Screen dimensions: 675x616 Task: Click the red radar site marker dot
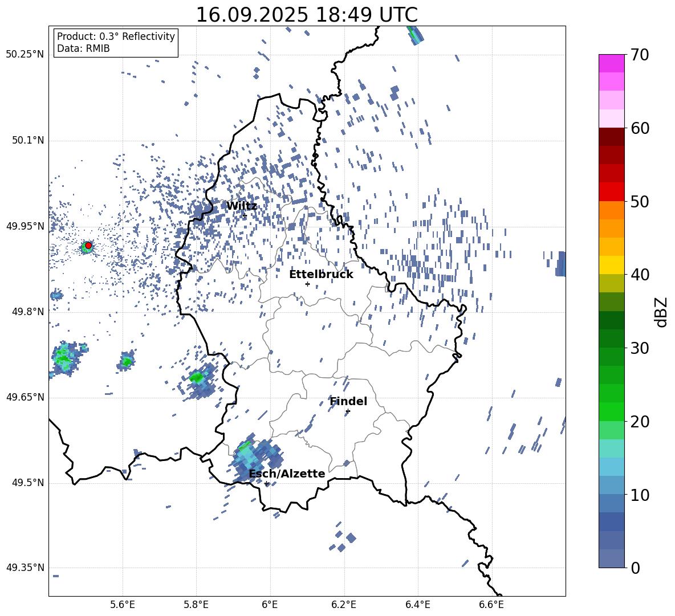(x=88, y=246)
